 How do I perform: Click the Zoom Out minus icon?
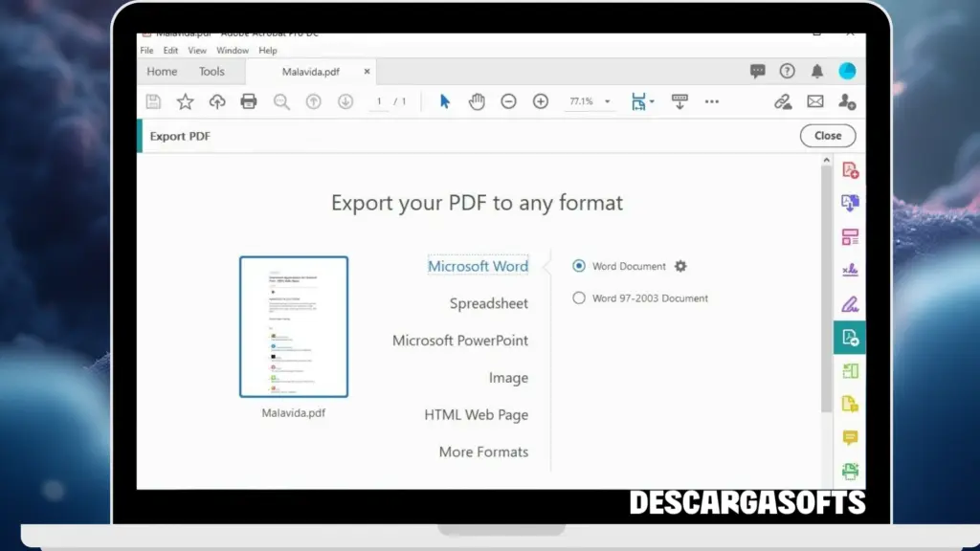click(x=509, y=101)
